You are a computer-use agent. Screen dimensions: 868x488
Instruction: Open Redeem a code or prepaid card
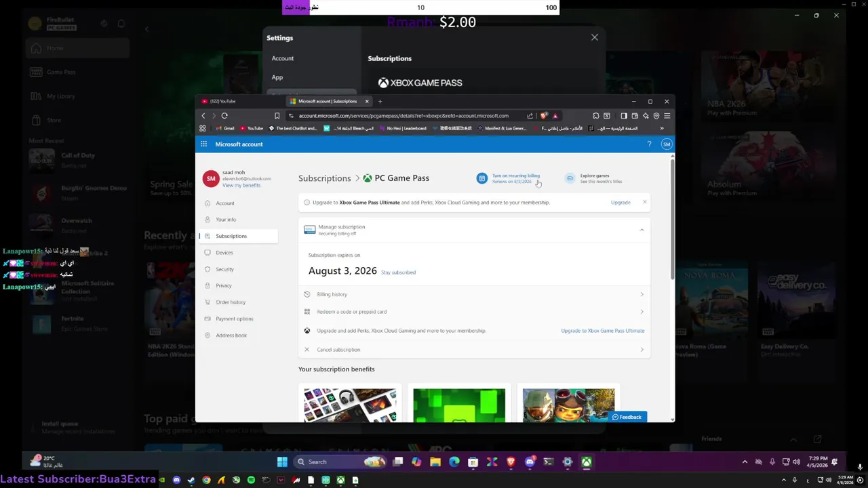tap(474, 312)
